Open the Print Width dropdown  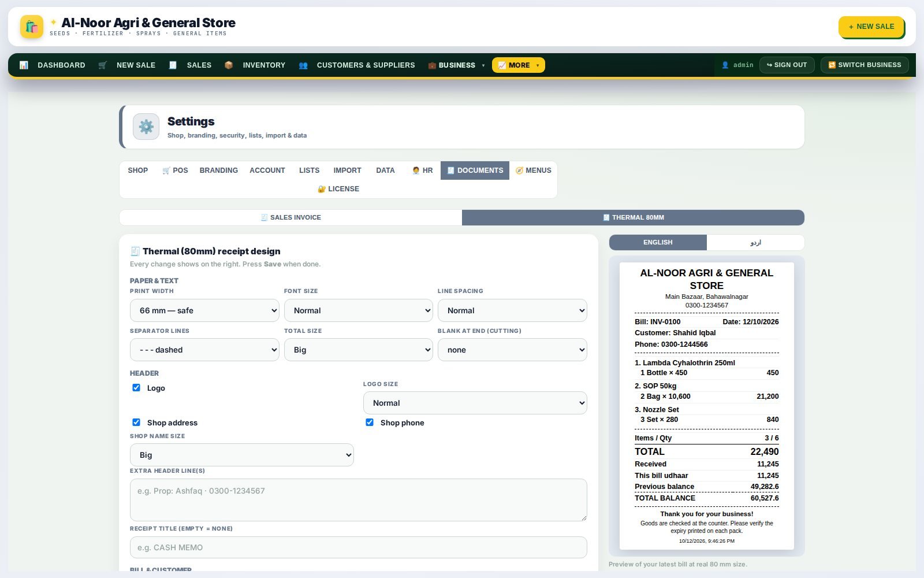[x=204, y=310]
